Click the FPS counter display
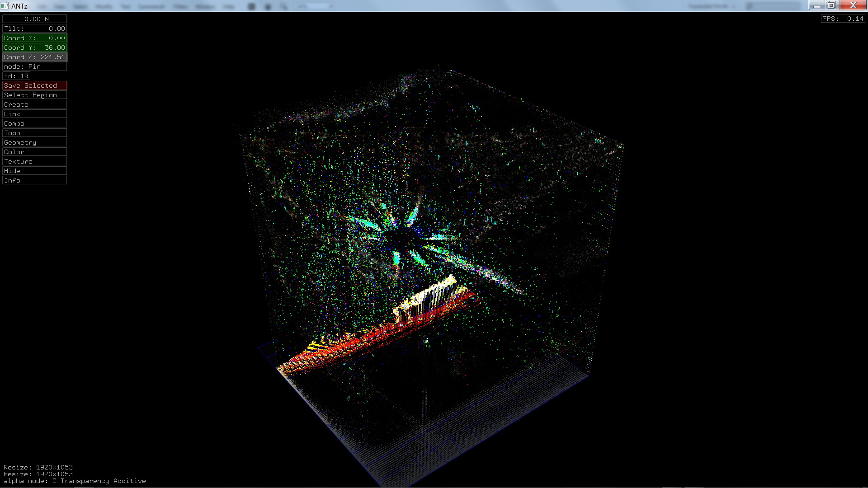 (843, 19)
